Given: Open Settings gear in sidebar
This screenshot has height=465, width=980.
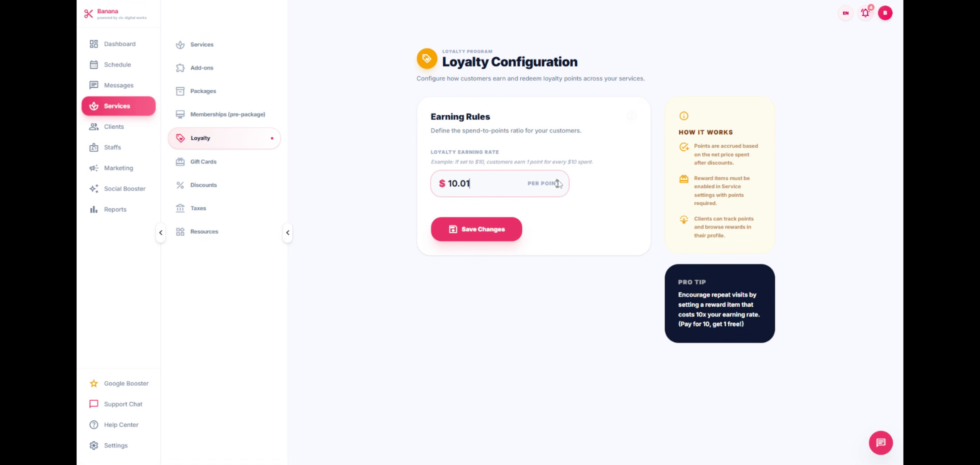Looking at the screenshot, I should (x=116, y=445).
